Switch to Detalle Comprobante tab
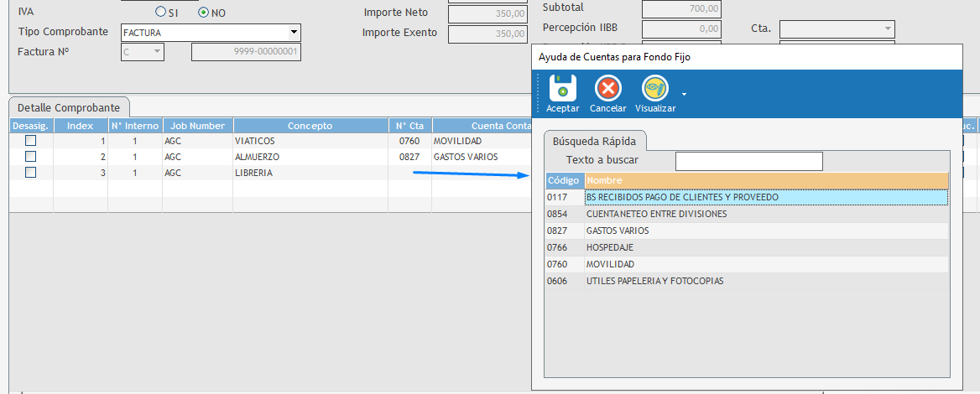Screen dimensions: 980x394 pos(69,107)
